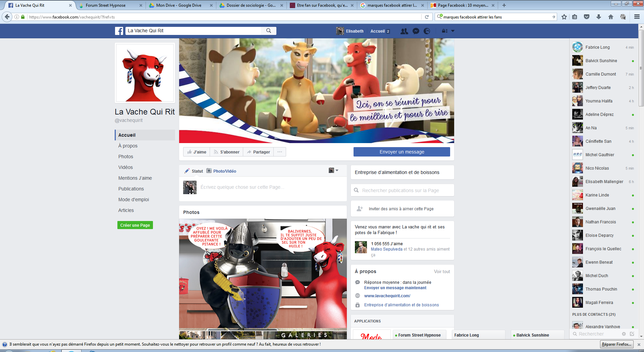The height and width of the screenshot is (352, 644).
Task: Open chat with Fabrice Long in sidebar
Action: point(603,47)
